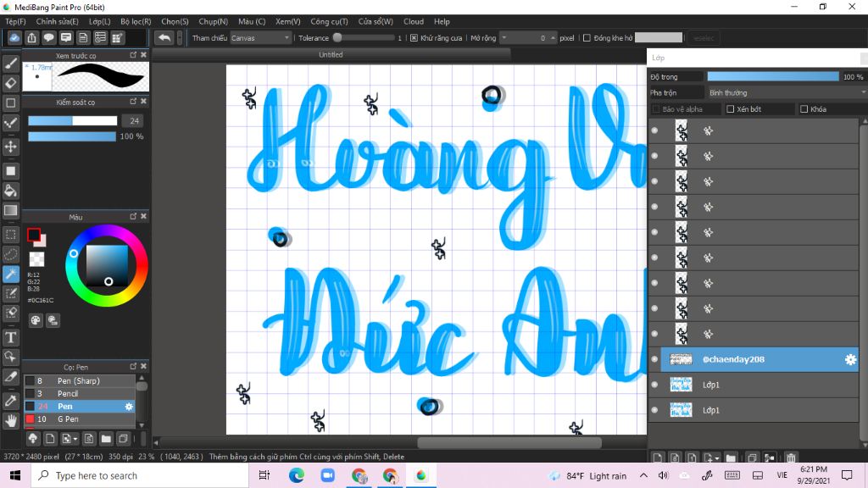Undo with the back arrow icon
The image size is (868, 488).
164,37
